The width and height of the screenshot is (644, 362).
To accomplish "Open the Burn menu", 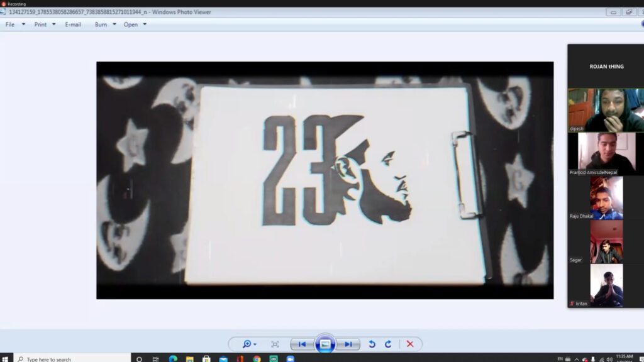I will [x=101, y=25].
